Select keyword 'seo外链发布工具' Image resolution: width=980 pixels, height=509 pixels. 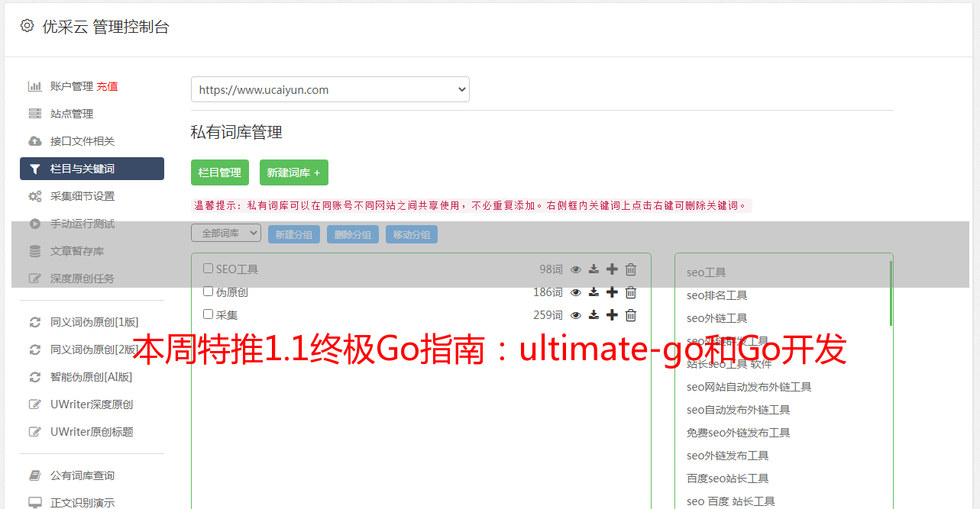[x=727, y=456]
